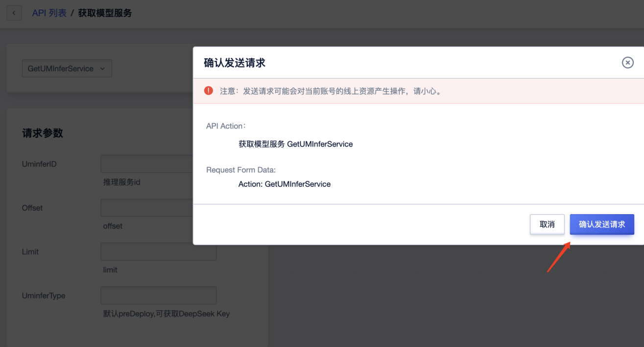Click the back arrow navigation icon
This screenshot has height=347, width=644.
14,13
